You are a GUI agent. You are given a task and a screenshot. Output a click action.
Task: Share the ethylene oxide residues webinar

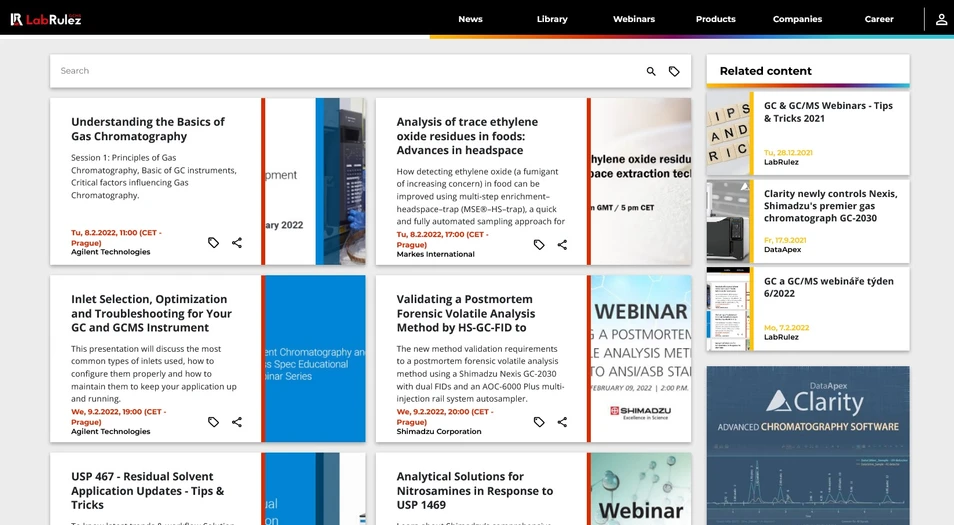(562, 245)
